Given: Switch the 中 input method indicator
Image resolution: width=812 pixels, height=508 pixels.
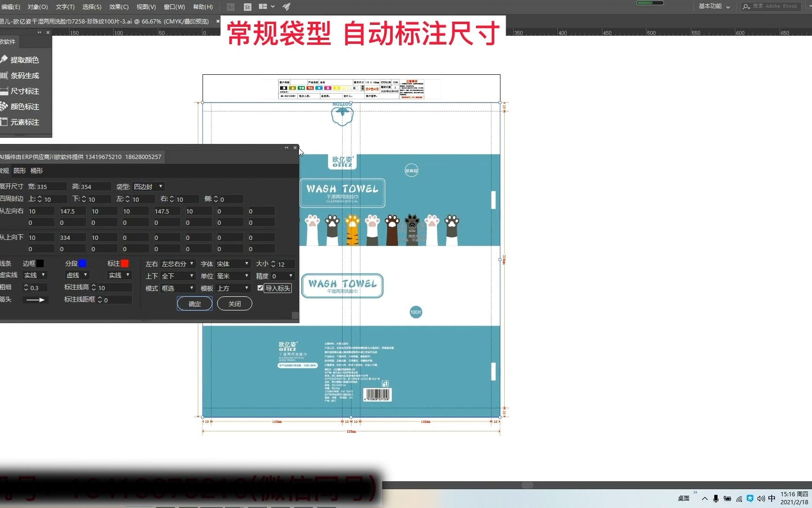Looking at the screenshot, I should [x=772, y=499].
